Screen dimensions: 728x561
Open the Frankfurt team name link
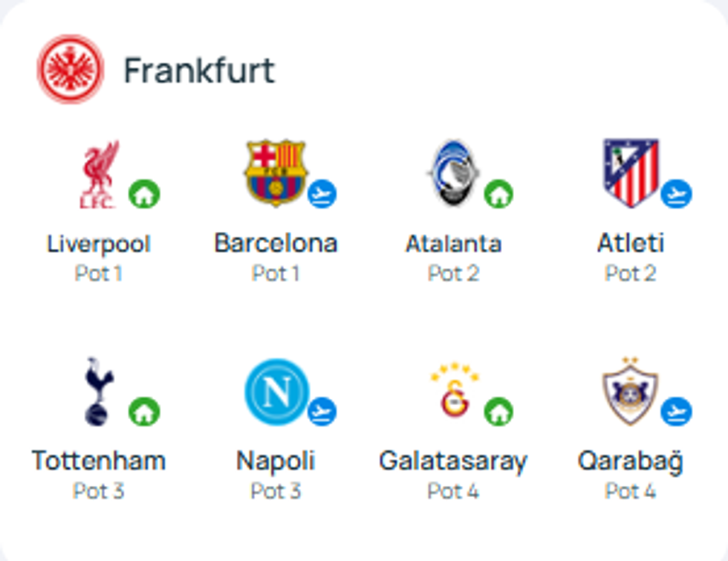pos(199,71)
